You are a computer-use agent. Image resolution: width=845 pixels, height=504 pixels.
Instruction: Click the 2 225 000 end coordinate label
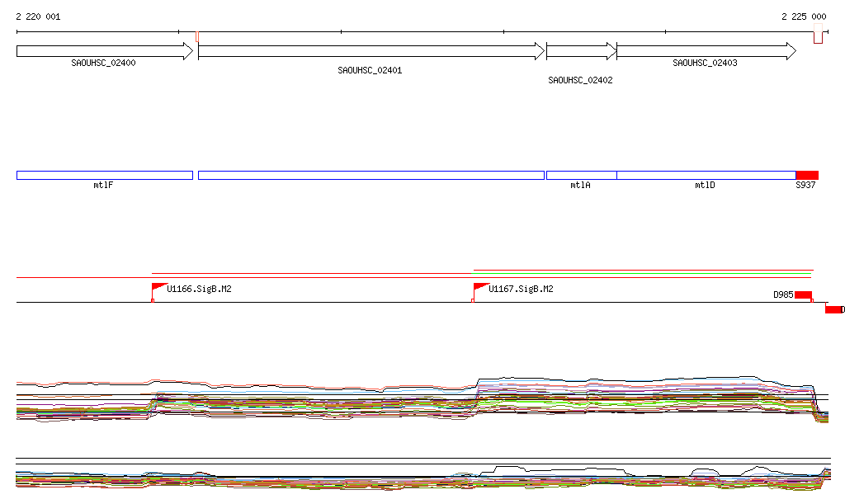(804, 16)
